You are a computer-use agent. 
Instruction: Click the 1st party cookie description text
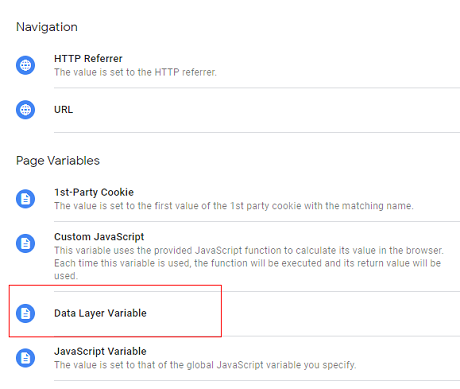[234, 206]
